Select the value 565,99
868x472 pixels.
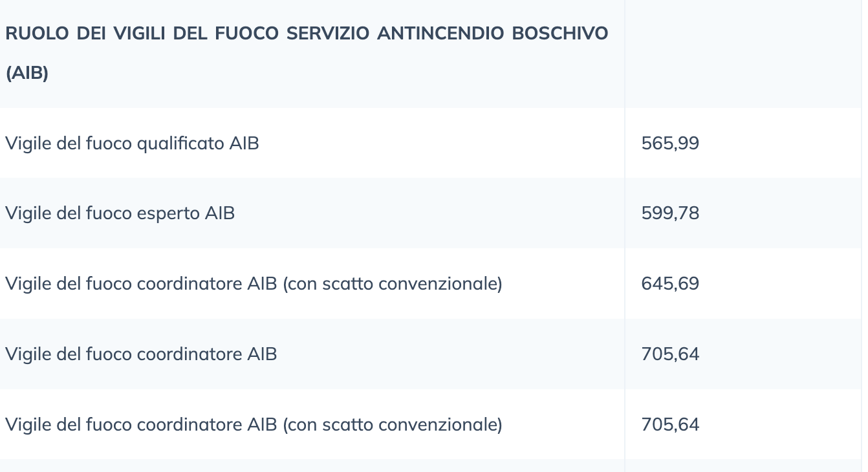(x=670, y=143)
